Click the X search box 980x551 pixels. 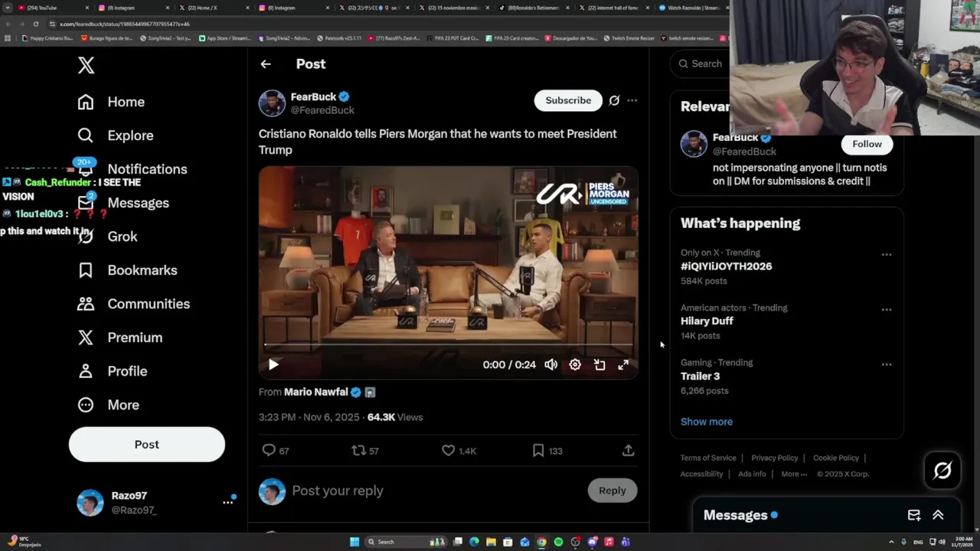698,64
